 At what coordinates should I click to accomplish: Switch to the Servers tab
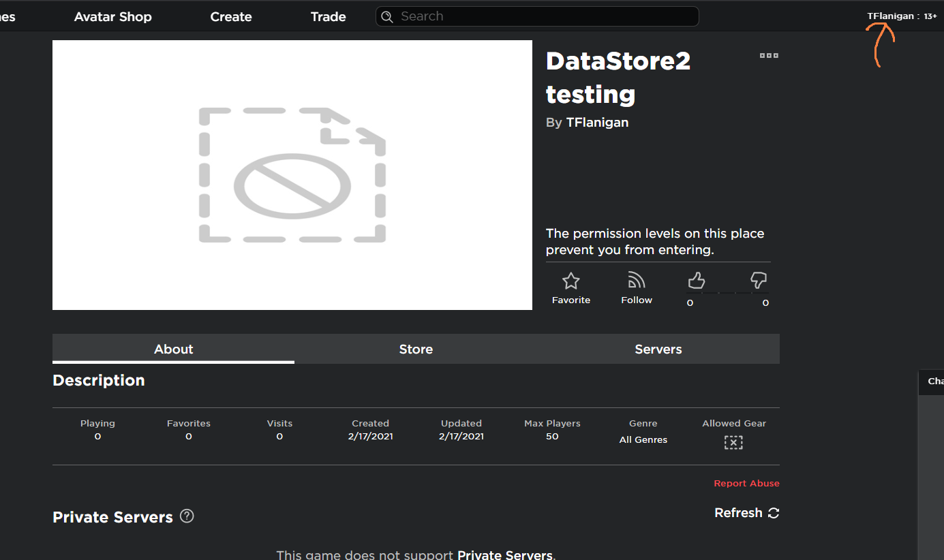tap(658, 349)
